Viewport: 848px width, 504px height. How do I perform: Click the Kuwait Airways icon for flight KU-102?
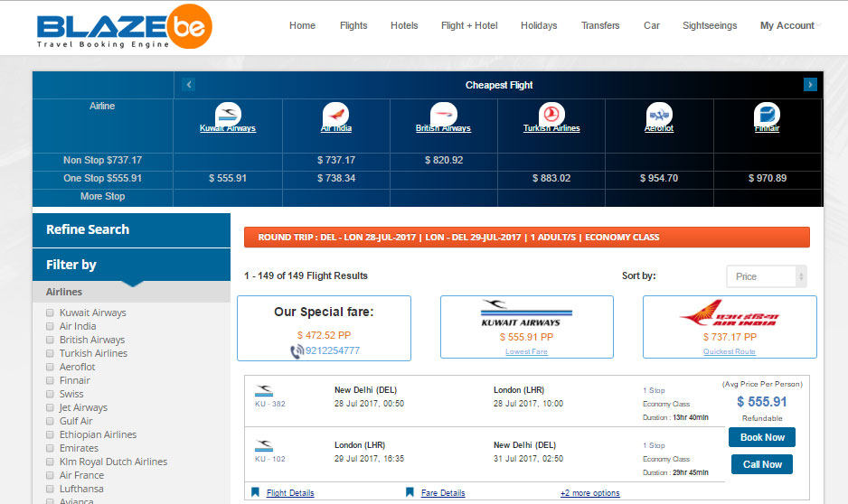pyautogui.click(x=264, y=445)
